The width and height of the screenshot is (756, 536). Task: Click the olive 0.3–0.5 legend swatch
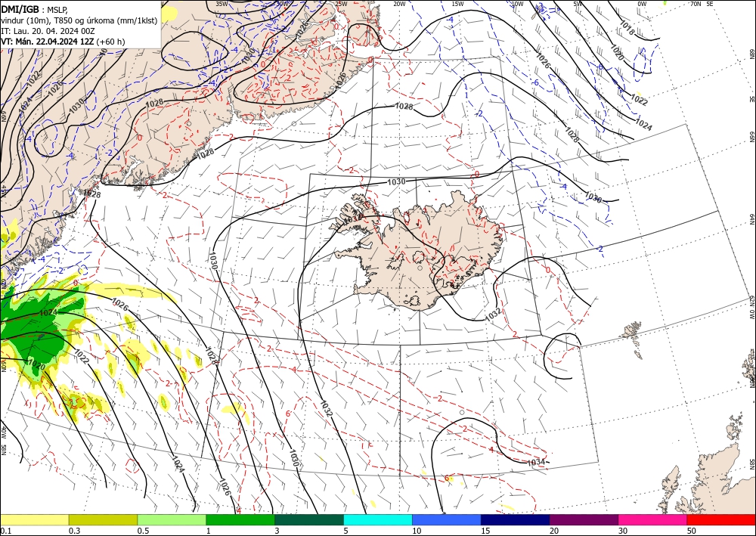tap(103, 519)
